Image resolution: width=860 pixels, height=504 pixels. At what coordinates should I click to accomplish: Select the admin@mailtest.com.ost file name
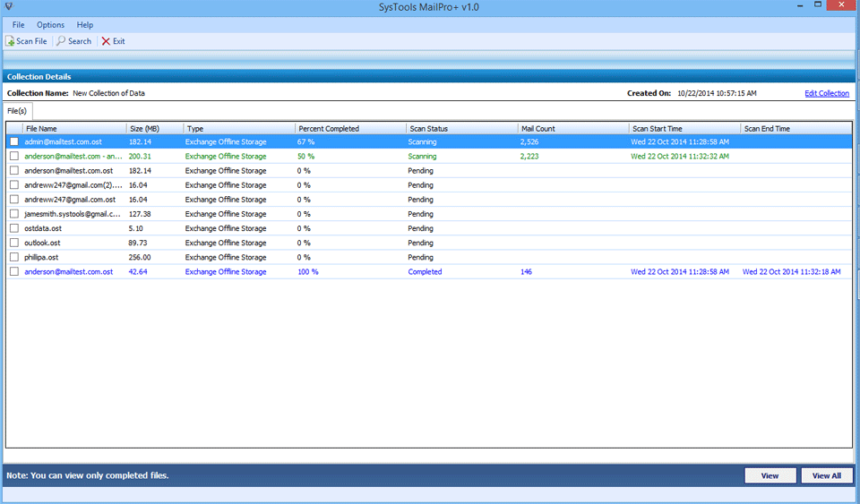tap(63, 141)
